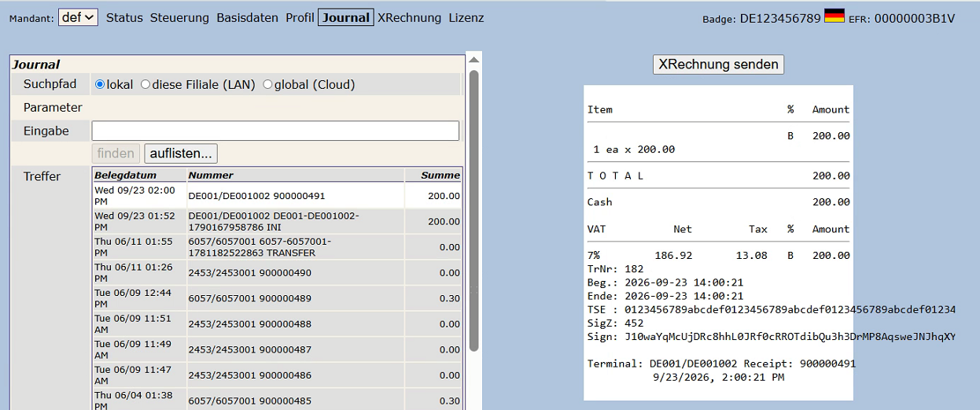
Task: Select the entry ending in INI
Action: (278, 221)
